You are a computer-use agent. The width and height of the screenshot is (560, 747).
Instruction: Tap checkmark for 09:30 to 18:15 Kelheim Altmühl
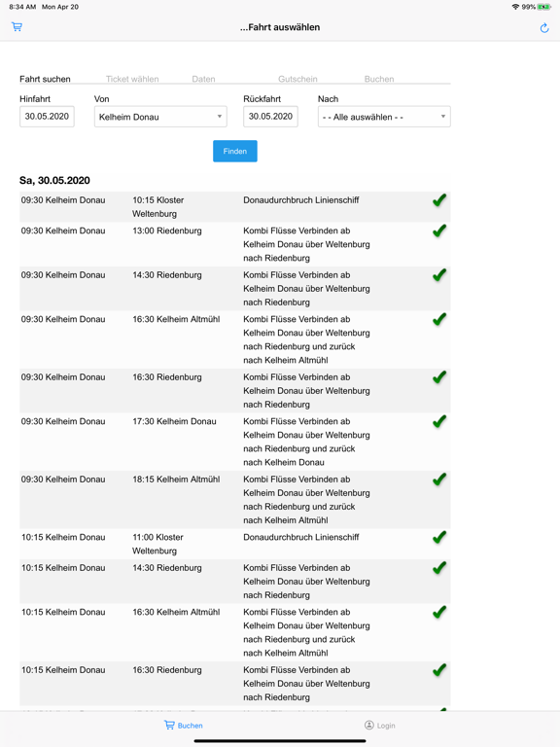[x=439, y=480]
